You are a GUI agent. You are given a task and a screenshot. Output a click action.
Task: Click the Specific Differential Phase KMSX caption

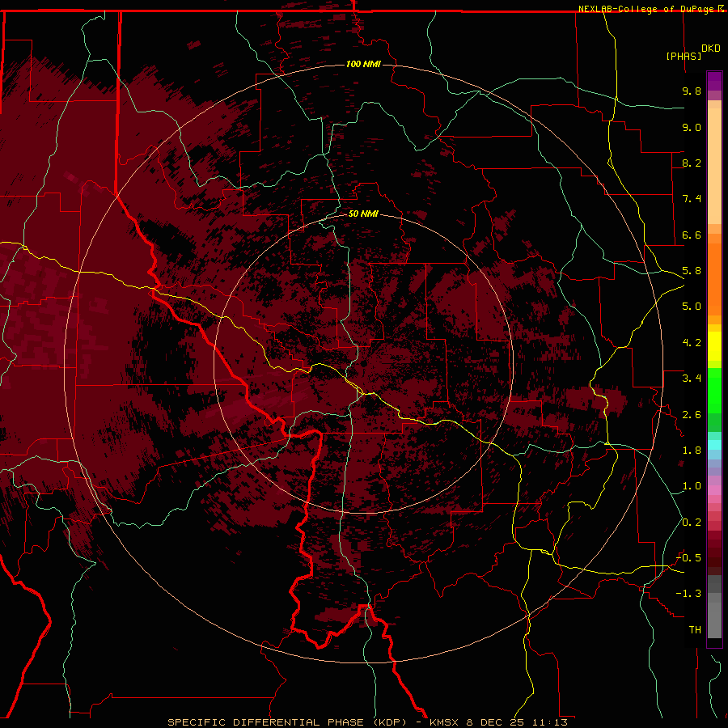pos(367,722)
